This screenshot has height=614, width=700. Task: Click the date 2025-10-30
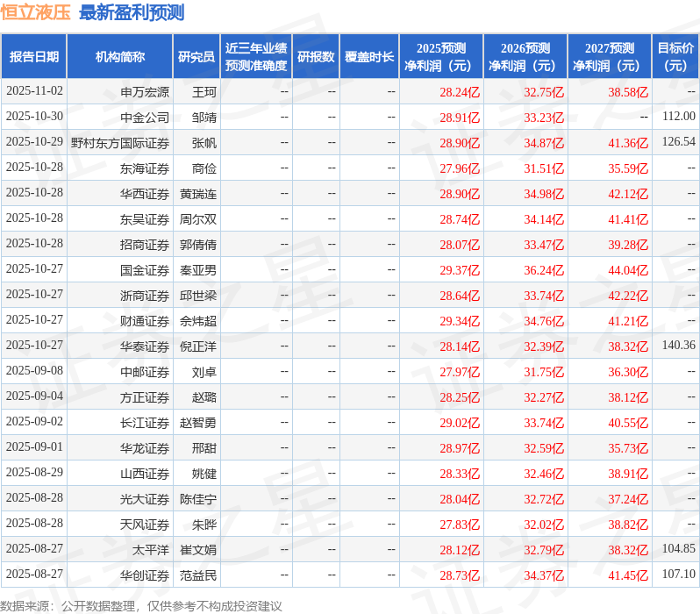pos(34,116)
